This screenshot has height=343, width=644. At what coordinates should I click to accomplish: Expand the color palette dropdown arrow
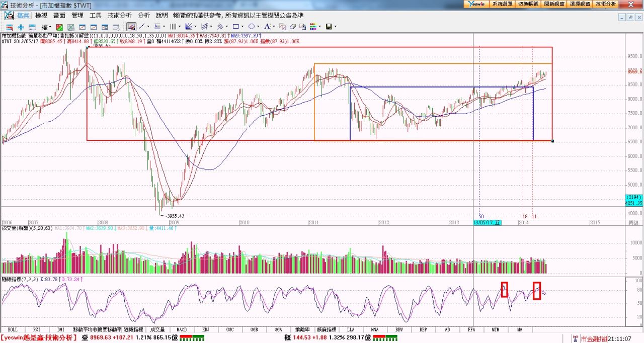point(319,27)
